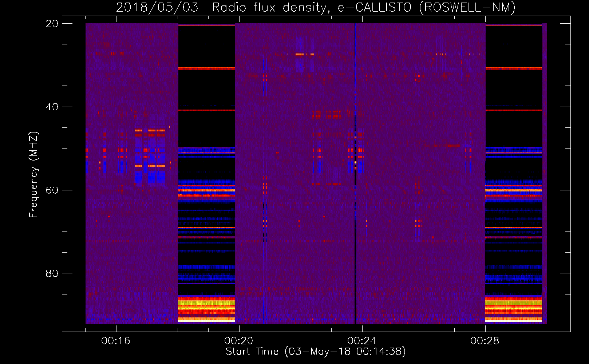Click the plot title text '2018/05/03 Radio flux density'

tap(223, 7)
